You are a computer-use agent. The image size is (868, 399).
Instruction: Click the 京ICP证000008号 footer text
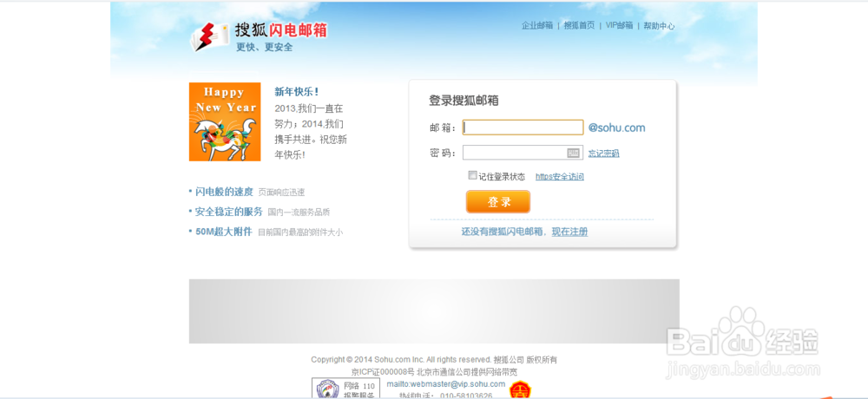(x=383, y=371)
